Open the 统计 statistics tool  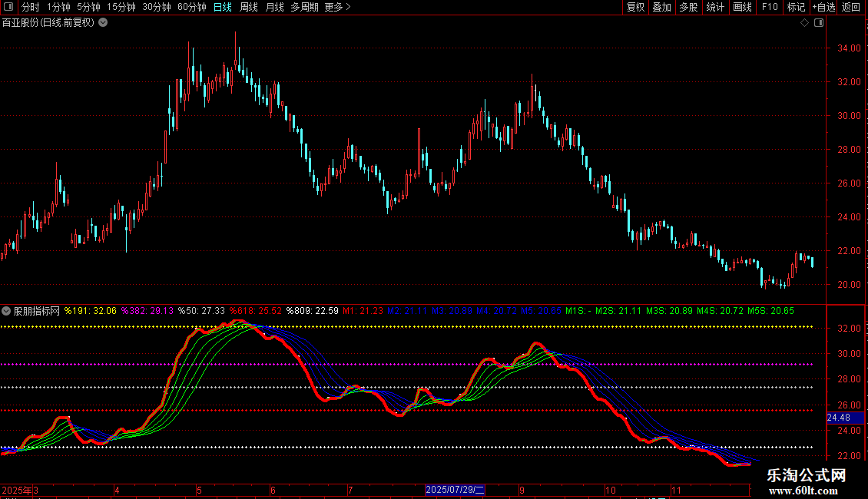(715, 8)
